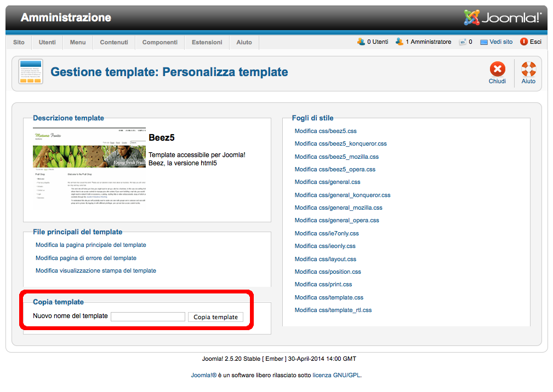The height and width of the screenshot is (392, 553).
Task: Click the red Chiudi close icon
Action: click(x=497, y=69)
